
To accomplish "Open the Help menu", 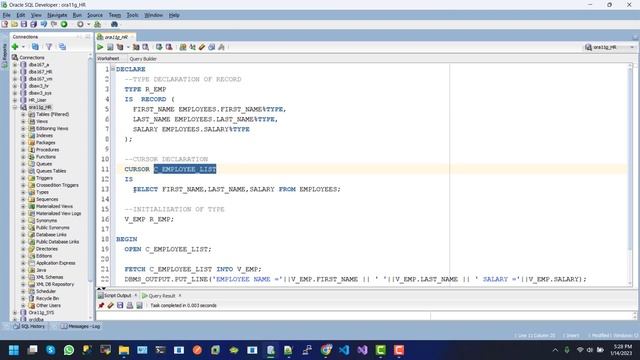I will pos(174,15).
